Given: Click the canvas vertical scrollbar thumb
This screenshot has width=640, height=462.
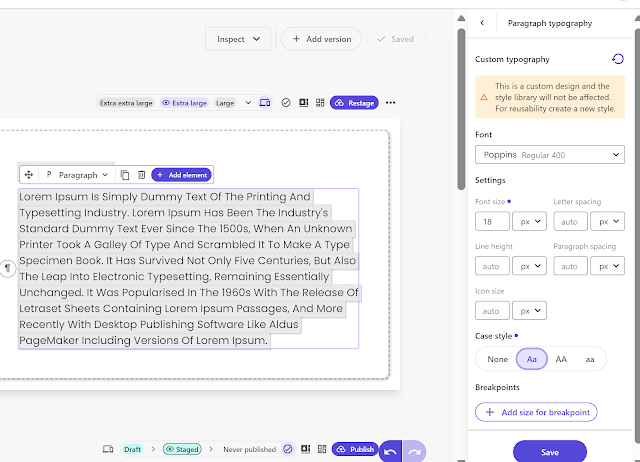Looking at the screenshot, I should pos(461,109).
